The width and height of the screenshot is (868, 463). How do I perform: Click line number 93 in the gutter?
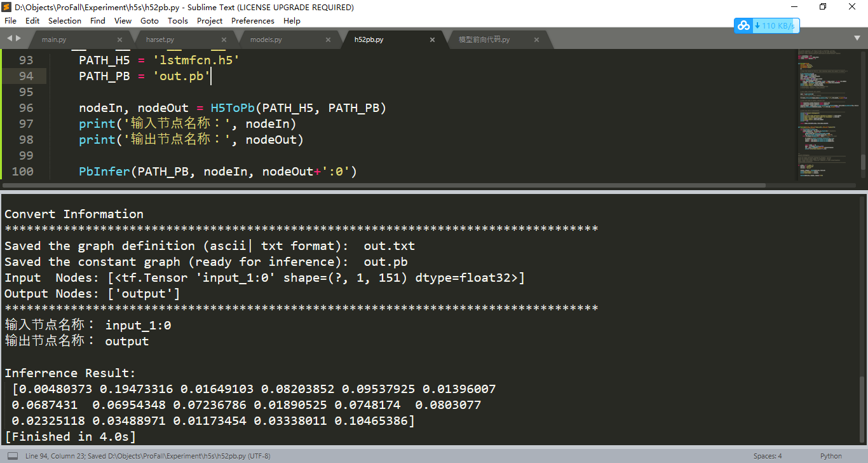click(26, 60)
